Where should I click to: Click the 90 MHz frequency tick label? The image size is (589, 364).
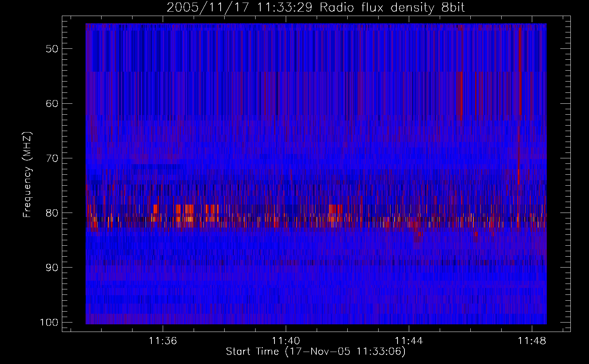52,268
